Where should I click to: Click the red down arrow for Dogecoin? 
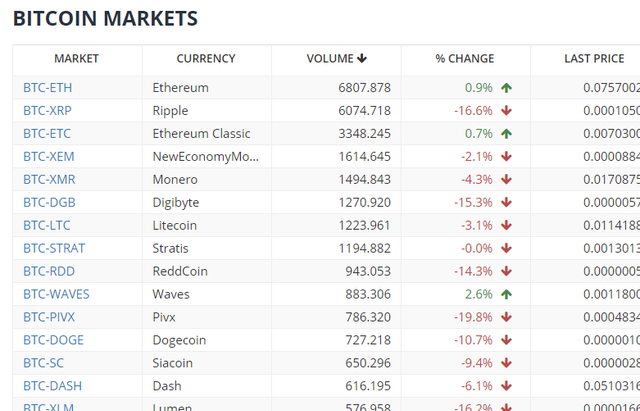click(507, 340)
